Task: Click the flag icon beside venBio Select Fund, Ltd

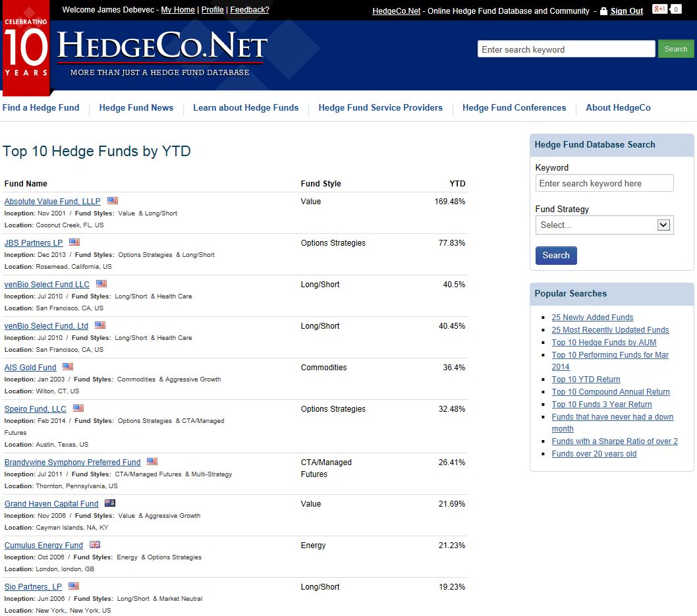Action: (x=100, y=325)
